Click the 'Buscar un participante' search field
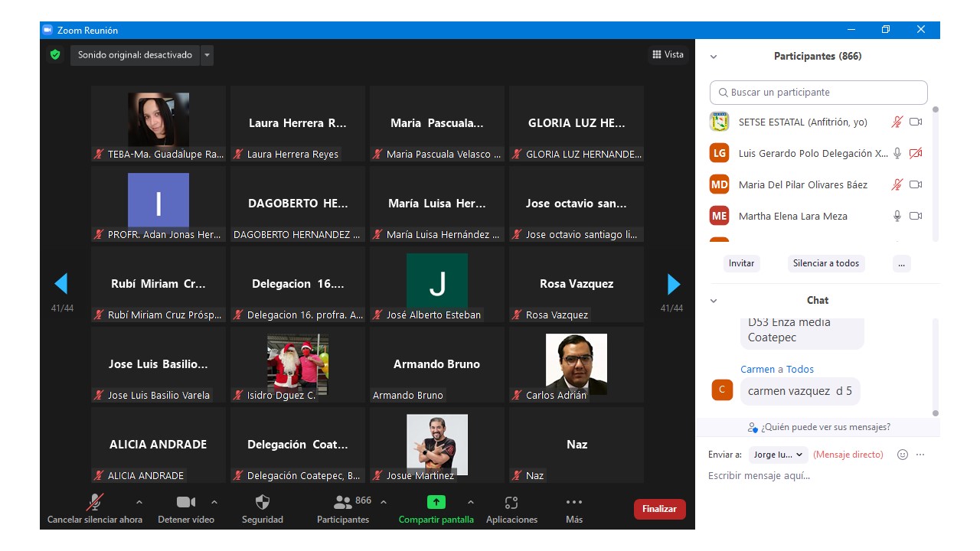This screenshot has height=551, width=980. tap(818, 93)
